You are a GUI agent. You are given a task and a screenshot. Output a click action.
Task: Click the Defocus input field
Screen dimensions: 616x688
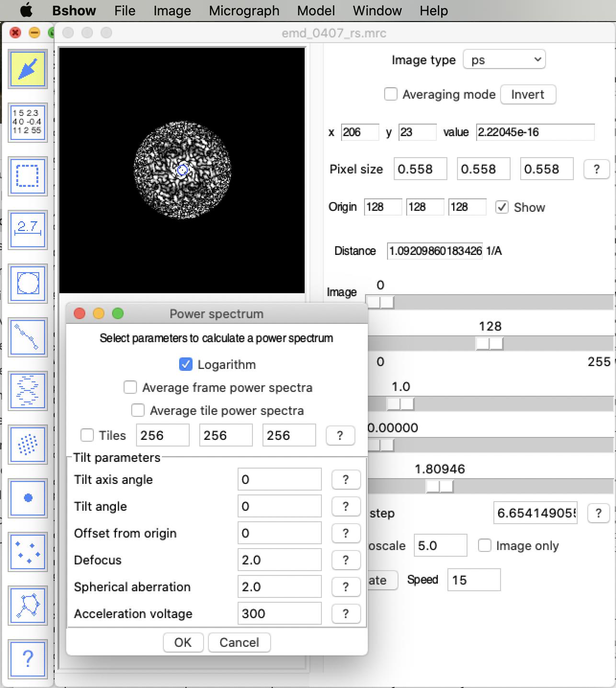pos(279,560)
